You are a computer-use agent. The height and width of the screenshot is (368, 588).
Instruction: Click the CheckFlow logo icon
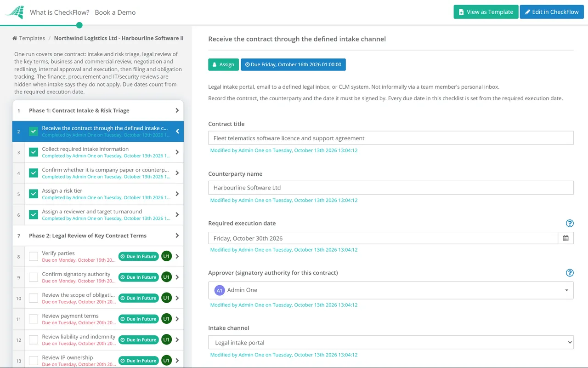click(14, 12)
